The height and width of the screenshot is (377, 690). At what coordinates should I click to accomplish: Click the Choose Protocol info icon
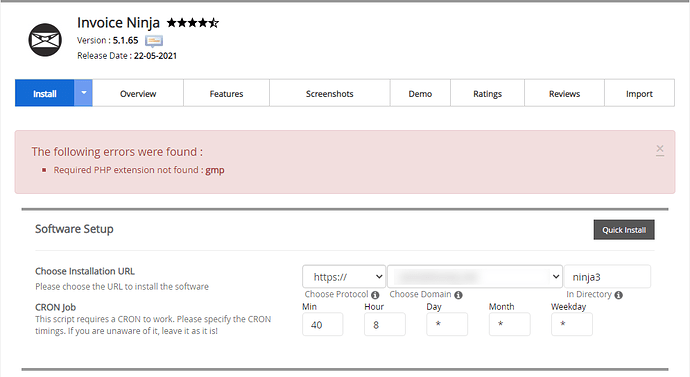pyautogui.click(x=375, y=295)
